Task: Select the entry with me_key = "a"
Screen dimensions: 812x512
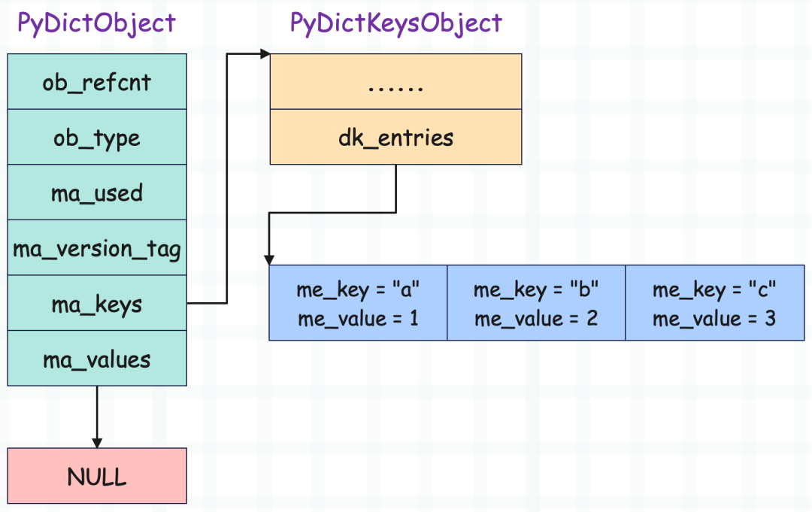Action: click(x=358, y=303)
